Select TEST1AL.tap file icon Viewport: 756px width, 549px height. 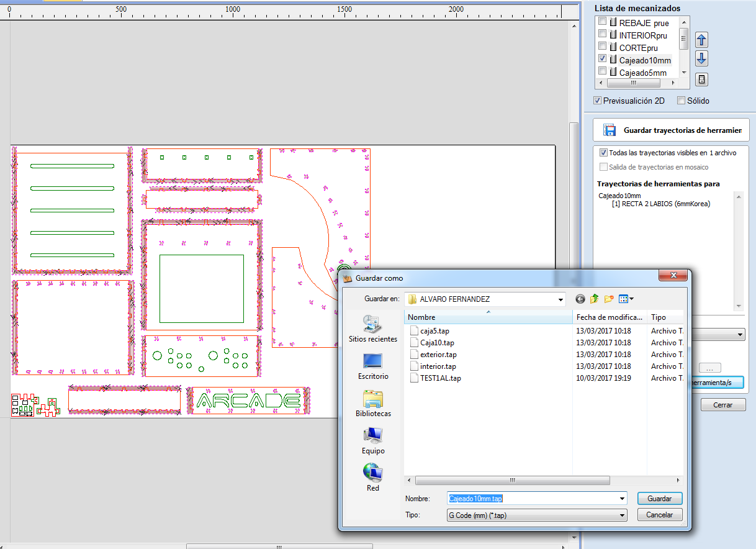[x=415, y=378]
